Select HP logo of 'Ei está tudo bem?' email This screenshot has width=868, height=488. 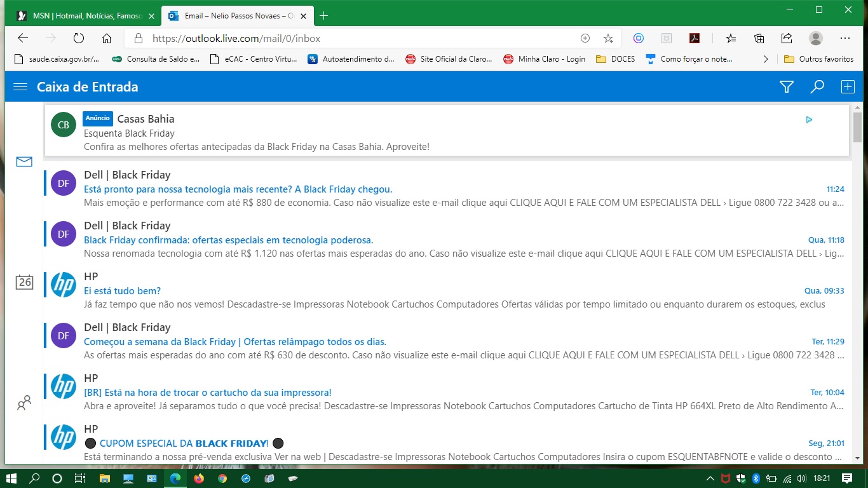coord(64,285)
